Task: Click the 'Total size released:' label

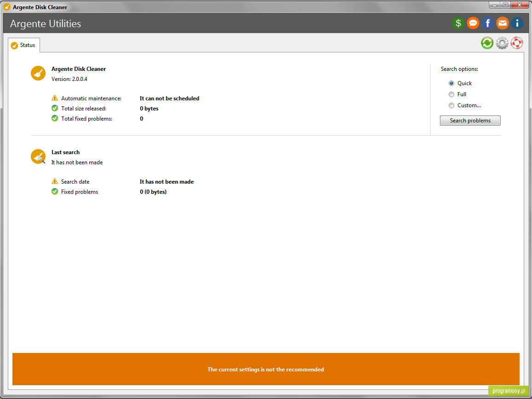Action: pyautogui.click(x=84, y=109)
